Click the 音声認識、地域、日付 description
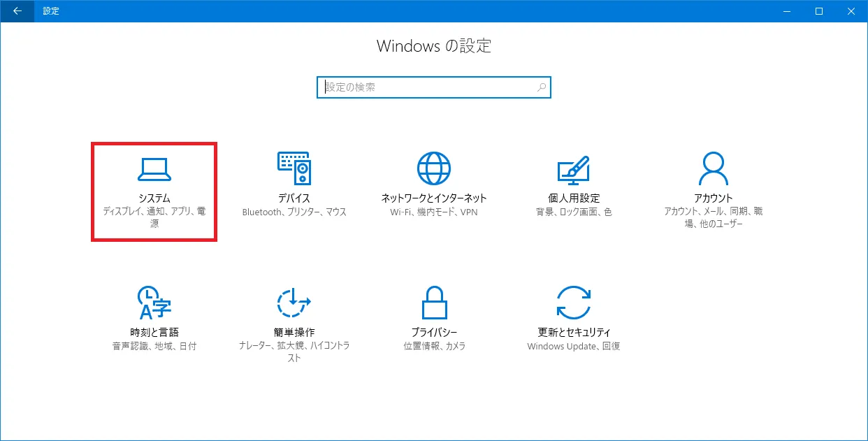Image resolution: width=868 pixels, height=441 pixels. (154, 346)
